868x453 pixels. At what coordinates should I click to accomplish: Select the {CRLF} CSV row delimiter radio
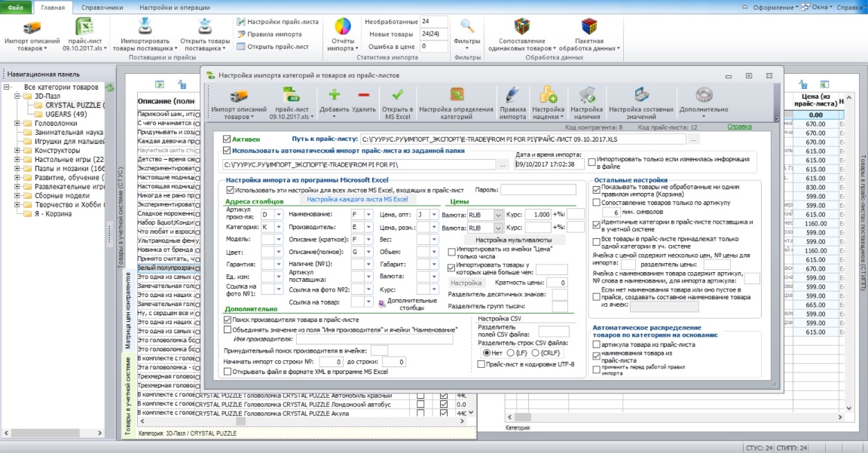tap(535, 353)
